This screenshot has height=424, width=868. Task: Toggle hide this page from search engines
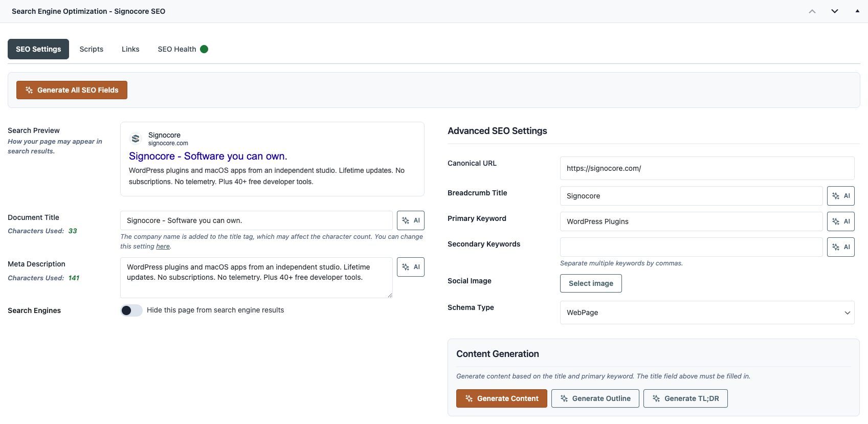tap(131, 310)
